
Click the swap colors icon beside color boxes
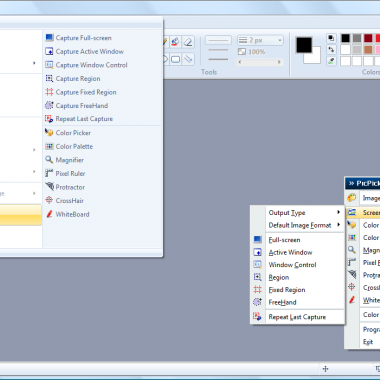pyautogui.click(x=331, y=50)
